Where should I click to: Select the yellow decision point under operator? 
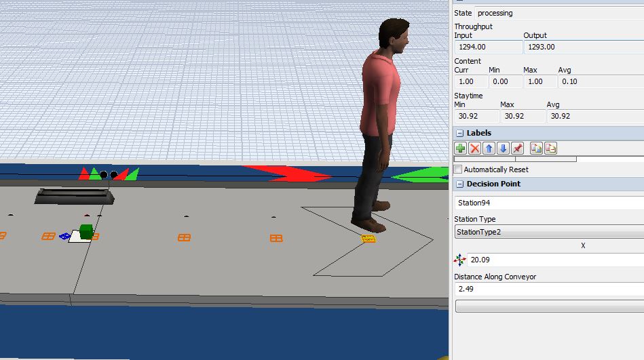tap(368, 239)
